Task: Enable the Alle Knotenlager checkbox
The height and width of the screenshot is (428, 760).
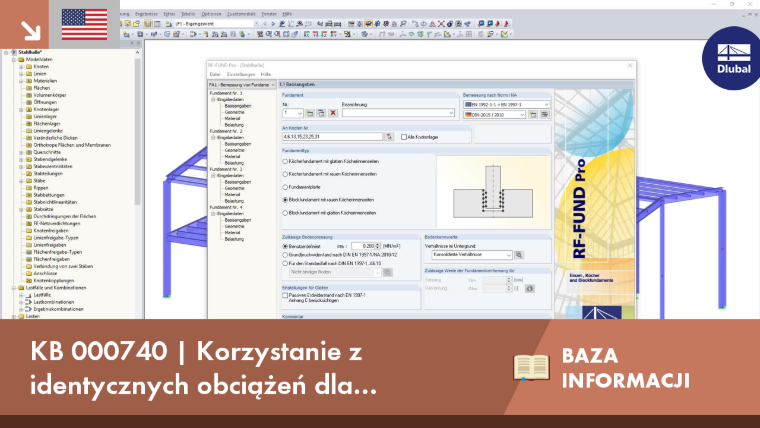Action: (404, 137)
